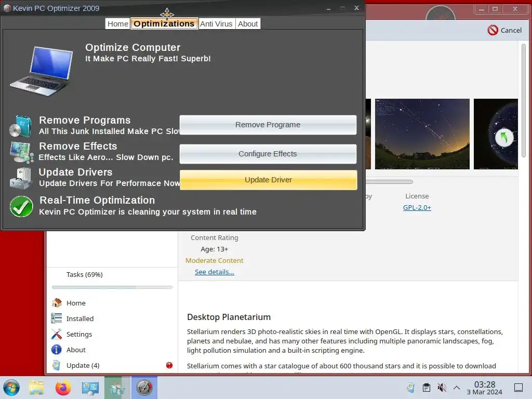This screenshot has width=532, height=399.
Task: Open About in software manager sidebar
Action: (x=76, y=350)
